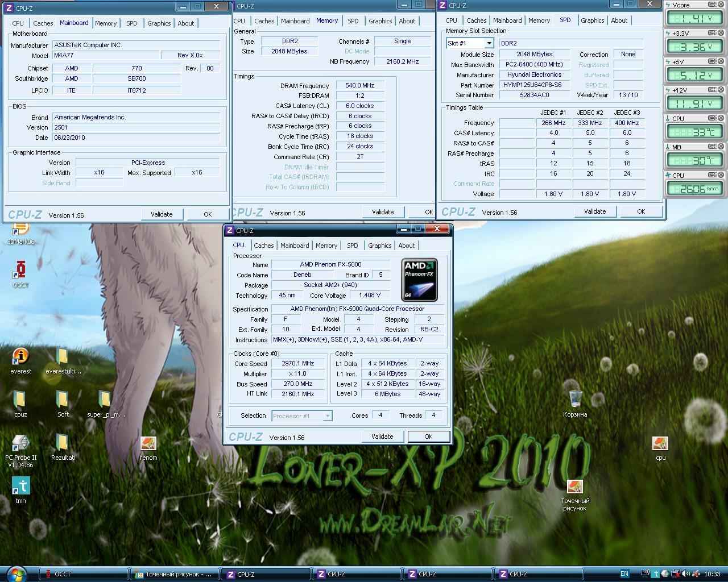Image resolution: width=728 pixels, height=582 pixels.
Task: Select Graphics tab in front CPU window
Action: [x=379, y=246]
